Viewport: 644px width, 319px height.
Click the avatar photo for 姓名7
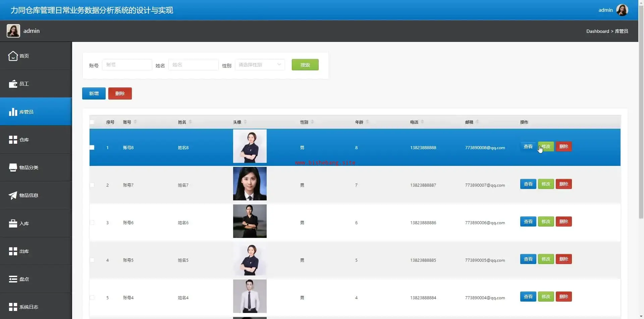[x=250, y=184]
